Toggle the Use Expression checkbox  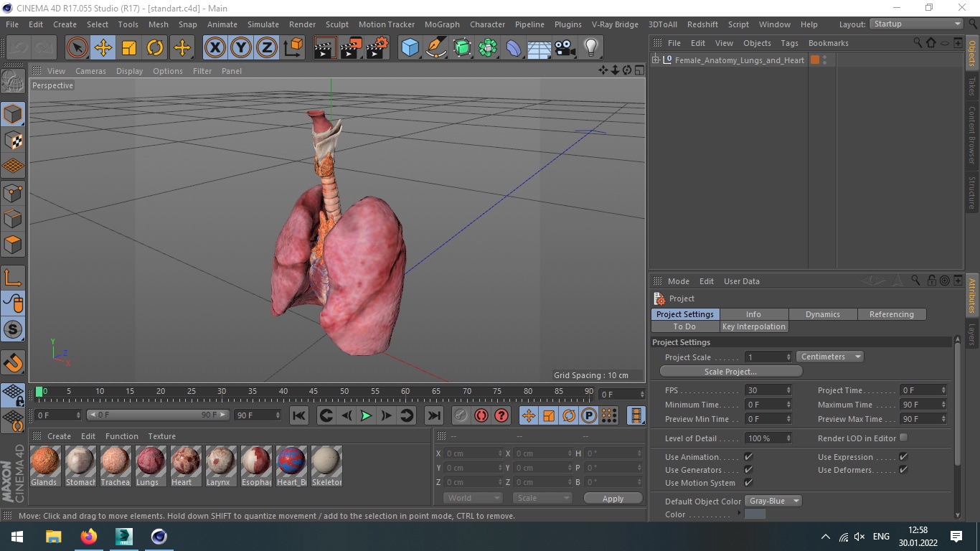click(x=903, y=456)
